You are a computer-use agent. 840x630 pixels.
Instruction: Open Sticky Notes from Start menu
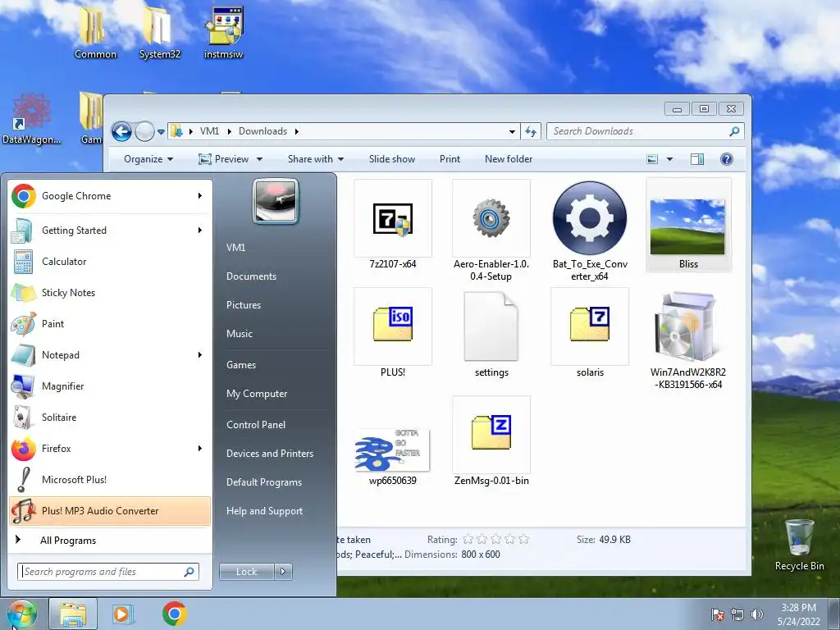(x=110, y=293)
